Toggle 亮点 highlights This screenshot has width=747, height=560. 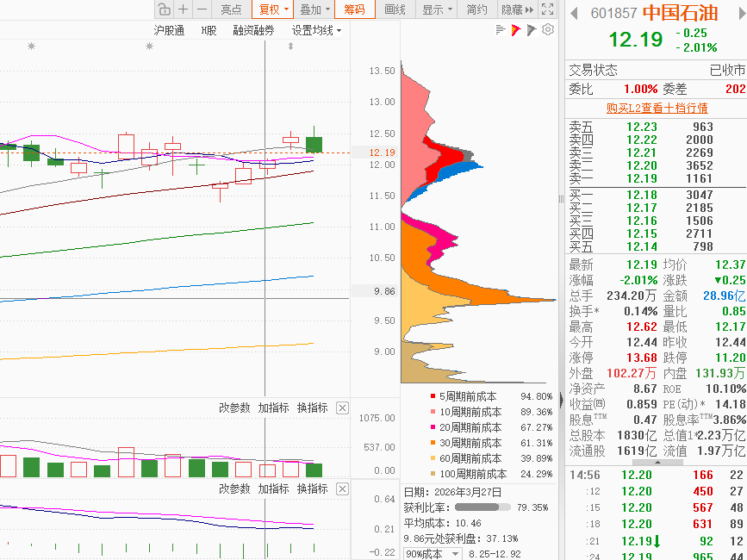click(231, 9)
